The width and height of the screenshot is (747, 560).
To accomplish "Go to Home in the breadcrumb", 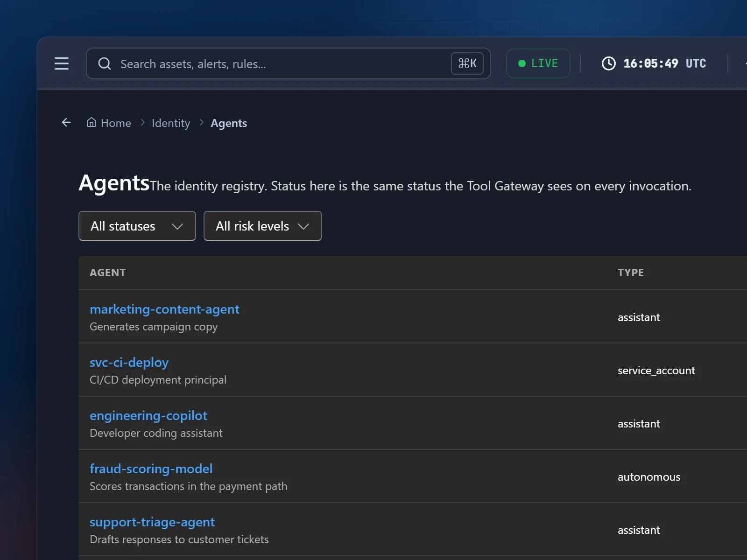I will pyautogui.click(x=116, y=123).
